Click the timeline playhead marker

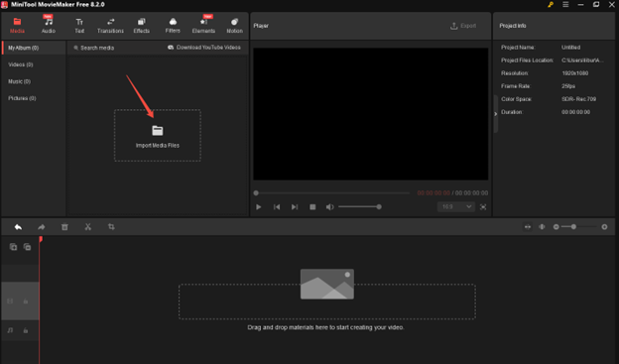point(41,239)
